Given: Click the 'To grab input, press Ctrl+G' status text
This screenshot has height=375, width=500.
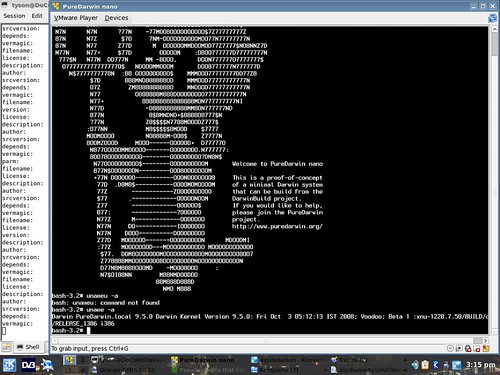Looking at the screenshot, I should [x=90, y=349].
